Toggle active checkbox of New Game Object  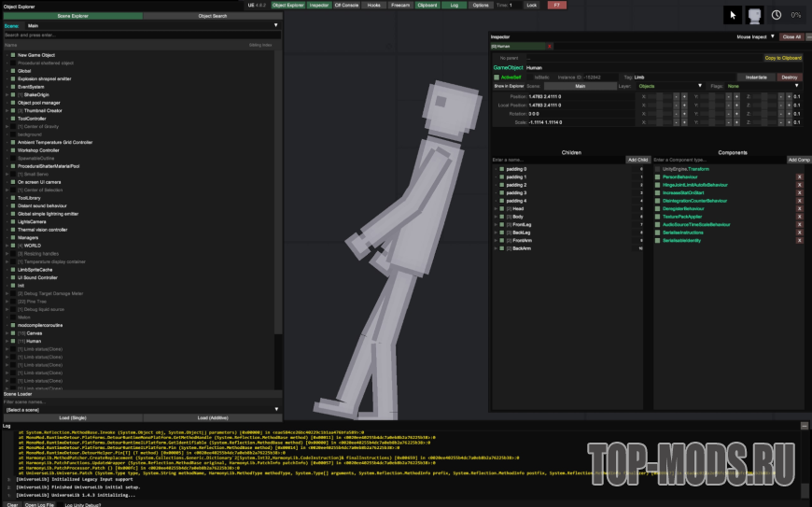coord(13,55)
